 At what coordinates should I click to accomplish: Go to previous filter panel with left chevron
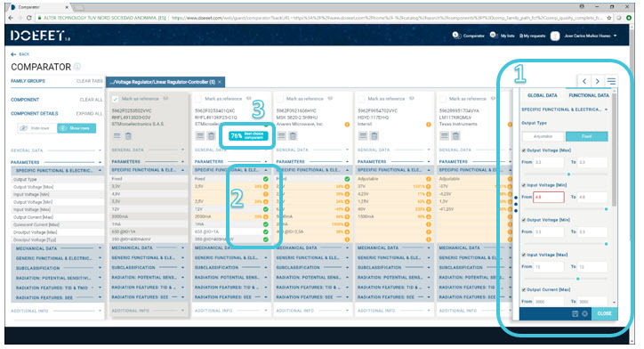pos(584,81)
